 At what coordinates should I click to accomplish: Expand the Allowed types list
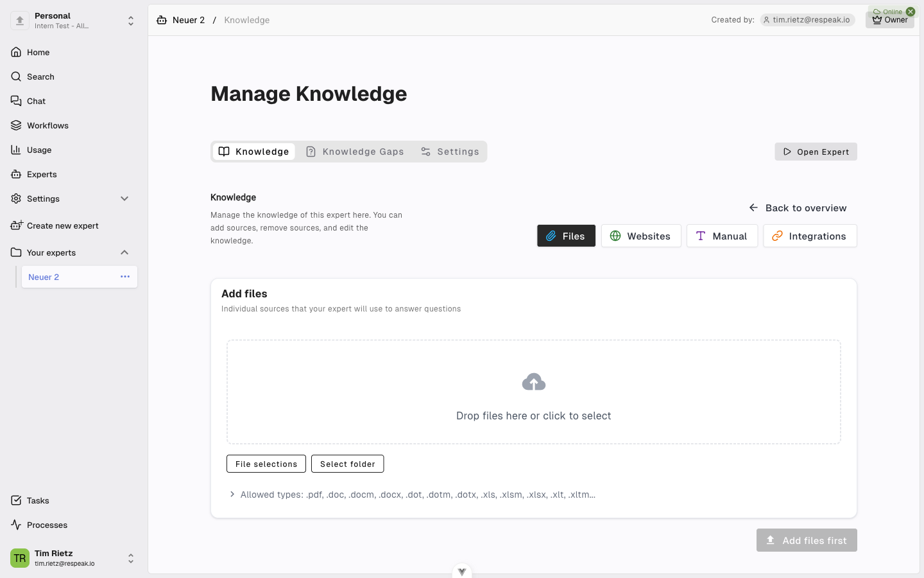point(232,495)
